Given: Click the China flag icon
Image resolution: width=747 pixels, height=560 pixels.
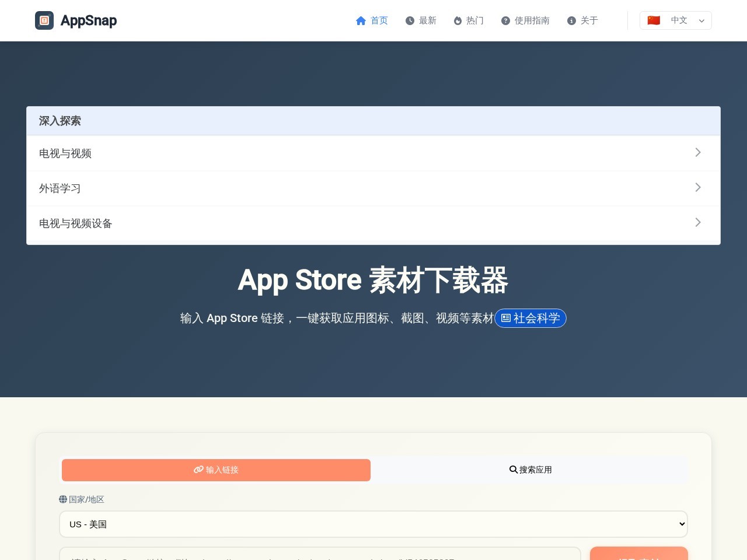Looking at the screenshot, I should pyautogui.click(x=654, y=20).
